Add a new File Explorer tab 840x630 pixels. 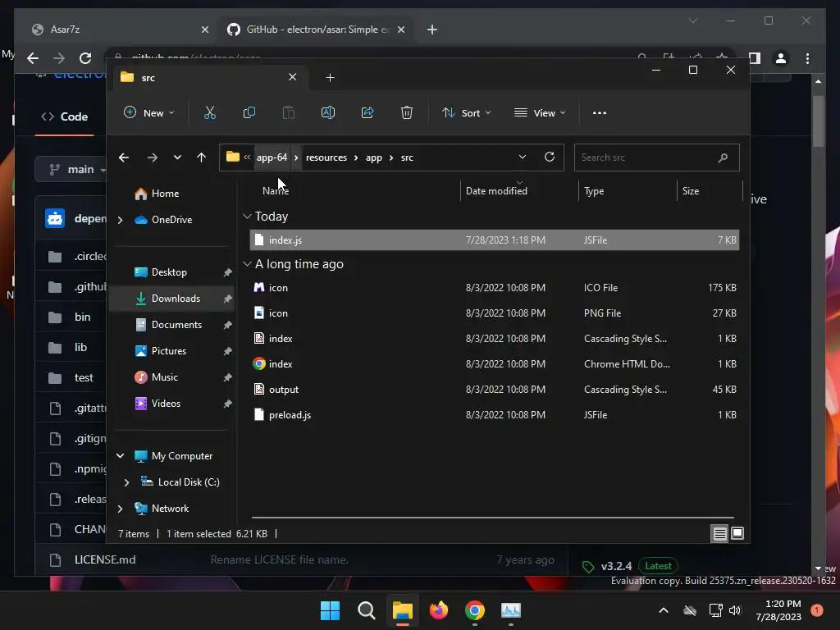(330, 78)
